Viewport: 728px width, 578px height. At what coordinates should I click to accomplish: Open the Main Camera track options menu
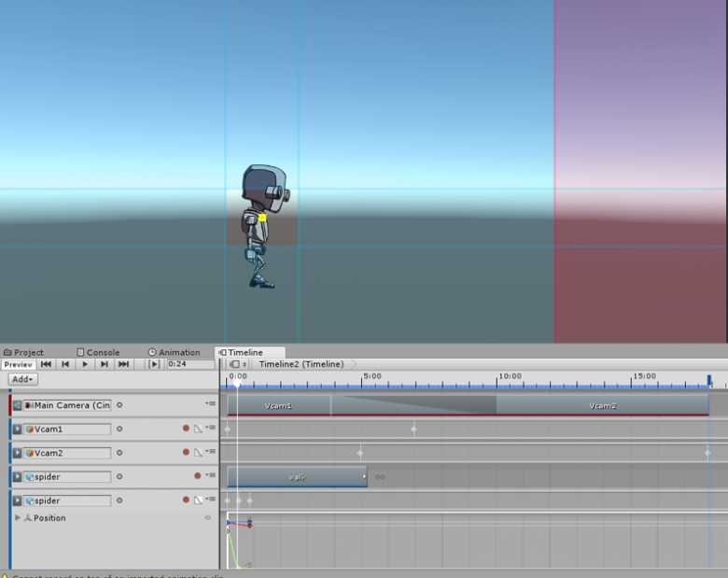210,404
